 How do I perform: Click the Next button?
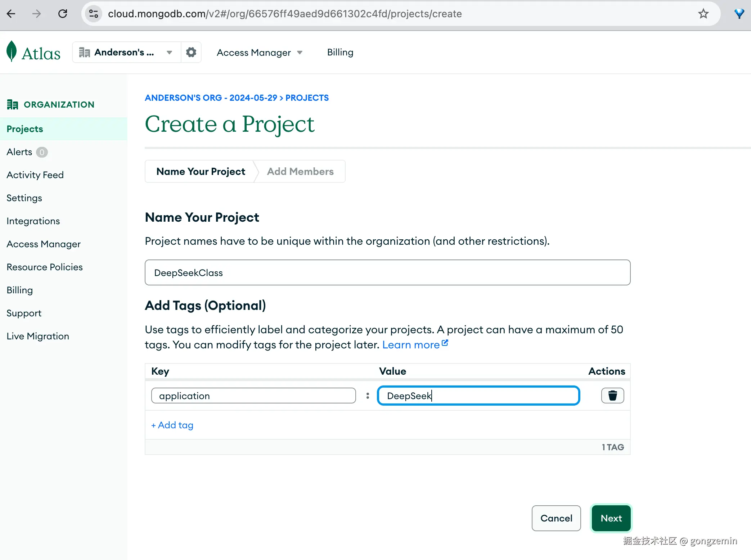pos(611,518)
